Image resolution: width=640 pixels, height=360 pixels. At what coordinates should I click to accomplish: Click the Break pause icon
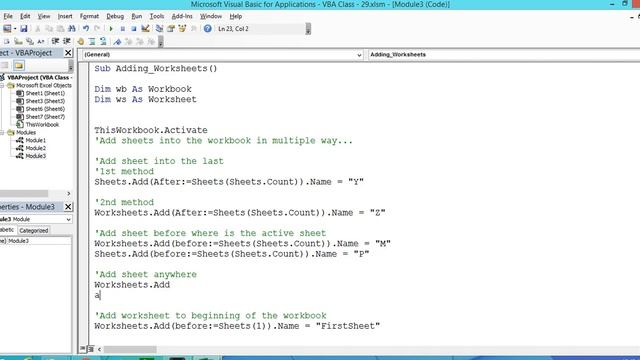coord(122,29)
